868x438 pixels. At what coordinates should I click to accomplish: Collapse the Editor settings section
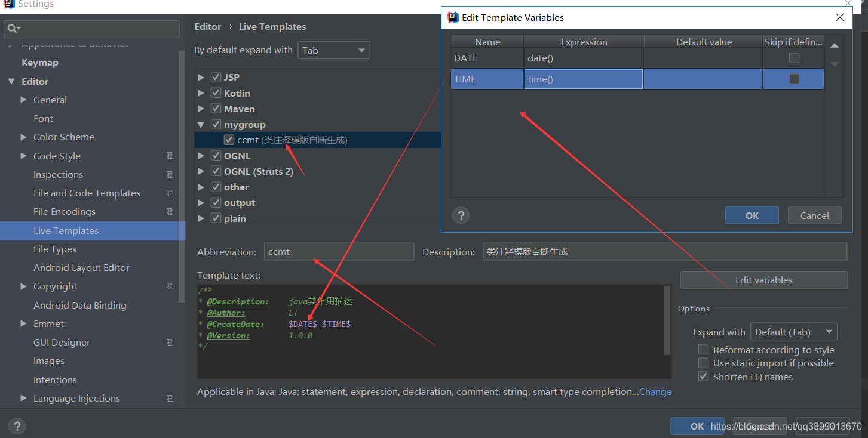click(11, 82)
